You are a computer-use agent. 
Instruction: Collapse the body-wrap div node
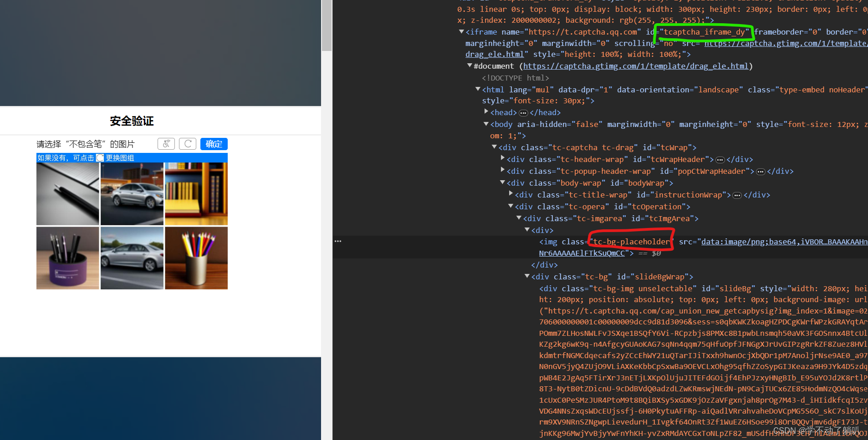(x=502, y=183)
